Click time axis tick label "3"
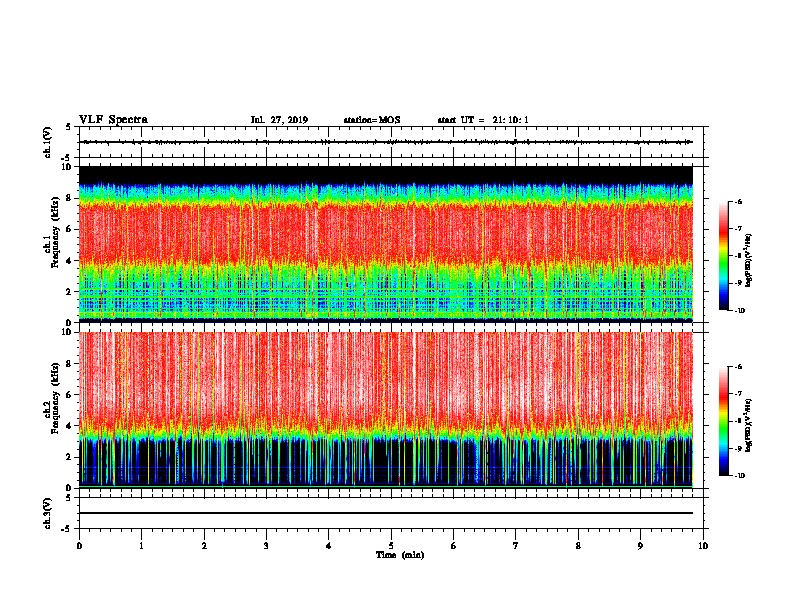Screen dimensions: 792x612 click(x=266, y=546)
